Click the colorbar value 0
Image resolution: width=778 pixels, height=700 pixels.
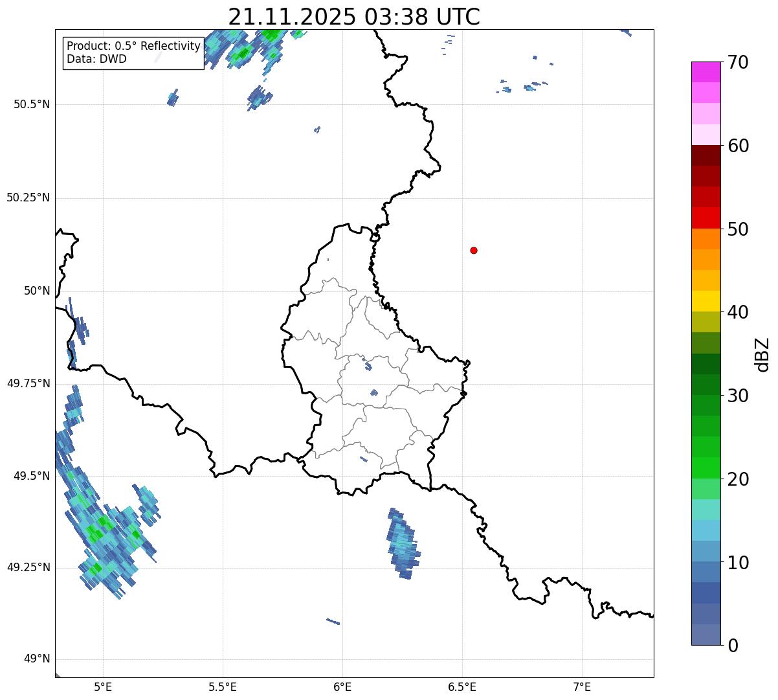[732, 646]
